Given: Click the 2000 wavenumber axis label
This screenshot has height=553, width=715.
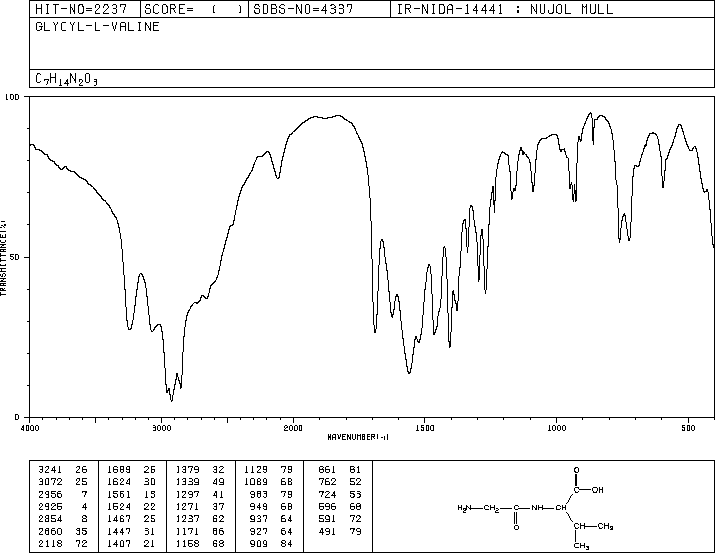Looking at the screenshot, I should [x=293, y=428].
